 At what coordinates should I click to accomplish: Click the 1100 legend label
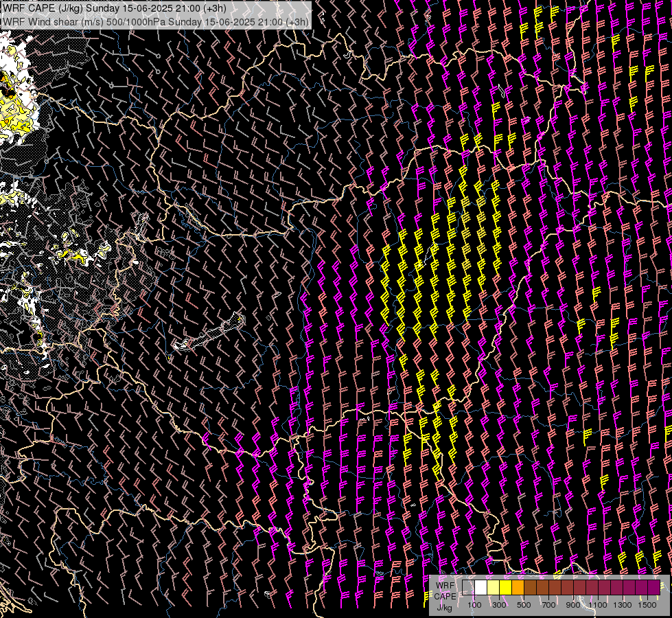(597, 605)
